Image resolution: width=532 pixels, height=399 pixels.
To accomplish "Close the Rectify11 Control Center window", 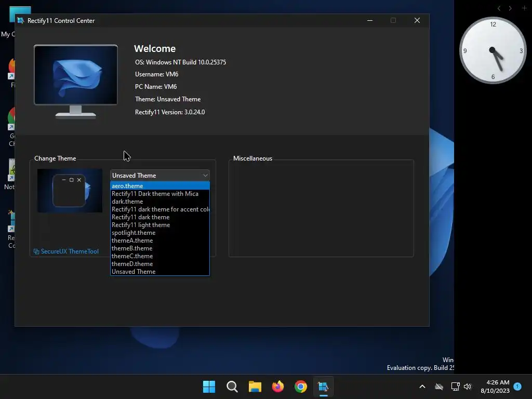I will pyautogui.click(x=417, y=20).
